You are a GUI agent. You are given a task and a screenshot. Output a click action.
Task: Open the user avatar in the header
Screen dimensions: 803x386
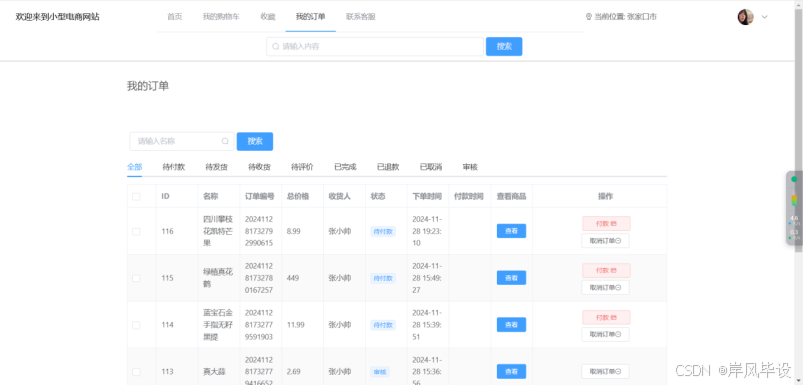(x=745, y=17)
